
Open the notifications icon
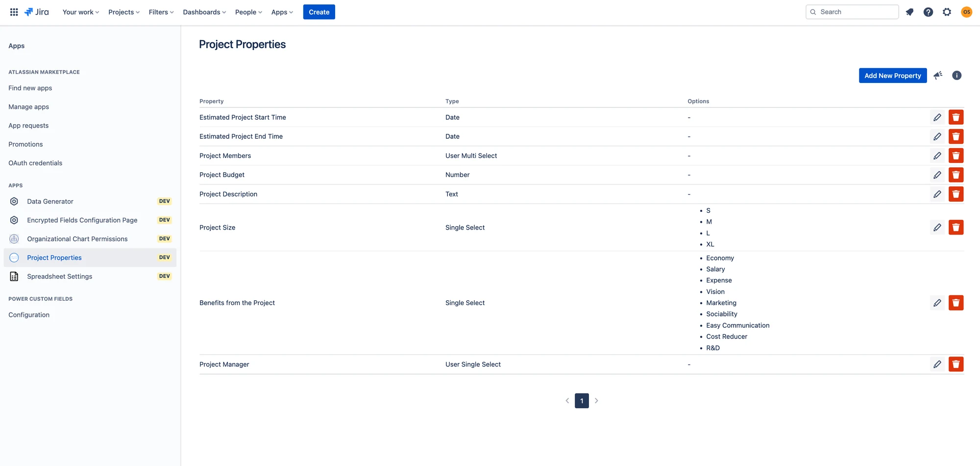[x=909, y=12]
